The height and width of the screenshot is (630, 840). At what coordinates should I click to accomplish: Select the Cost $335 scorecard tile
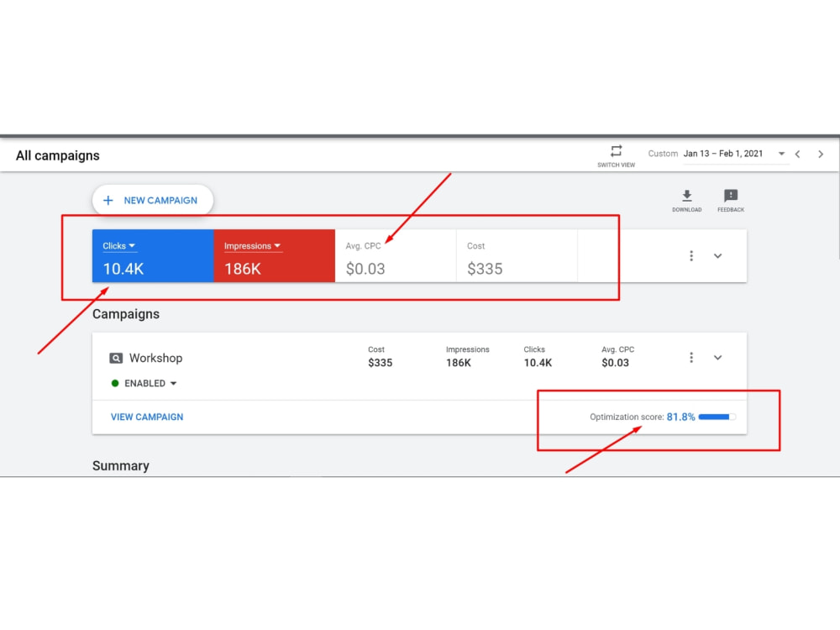(517, 256)
